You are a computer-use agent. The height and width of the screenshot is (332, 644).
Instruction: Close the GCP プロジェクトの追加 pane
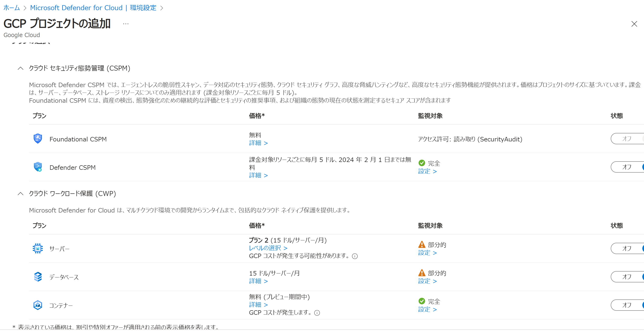[634, 24]
